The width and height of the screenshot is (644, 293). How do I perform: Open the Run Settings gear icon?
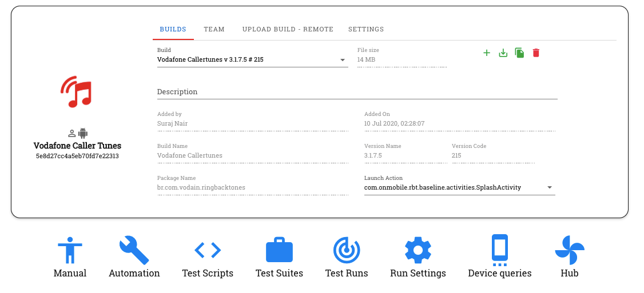coord(418,250)
